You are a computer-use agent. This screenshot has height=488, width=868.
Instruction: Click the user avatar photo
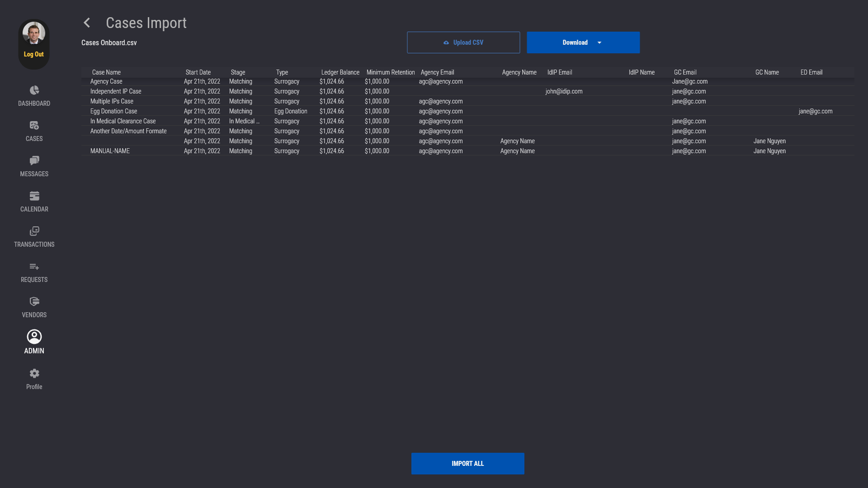[34, 33]
